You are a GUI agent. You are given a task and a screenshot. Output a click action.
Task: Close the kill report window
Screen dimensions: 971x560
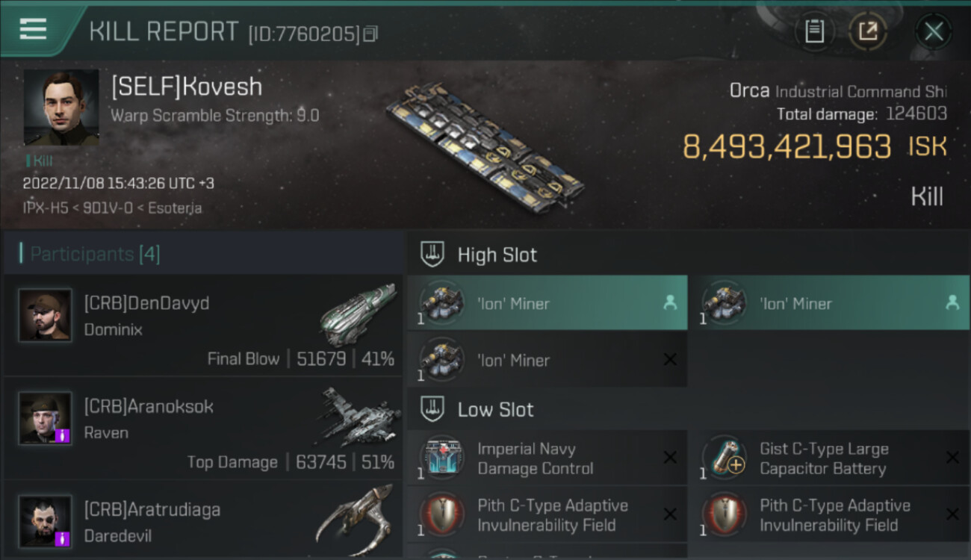(x=933, y=31)
